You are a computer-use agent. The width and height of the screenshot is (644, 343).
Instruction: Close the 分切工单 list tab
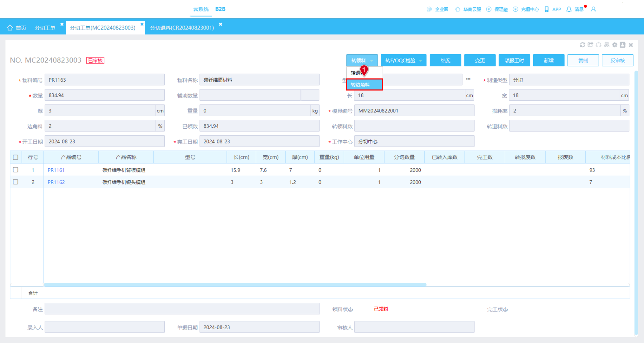tap(62, 24)
